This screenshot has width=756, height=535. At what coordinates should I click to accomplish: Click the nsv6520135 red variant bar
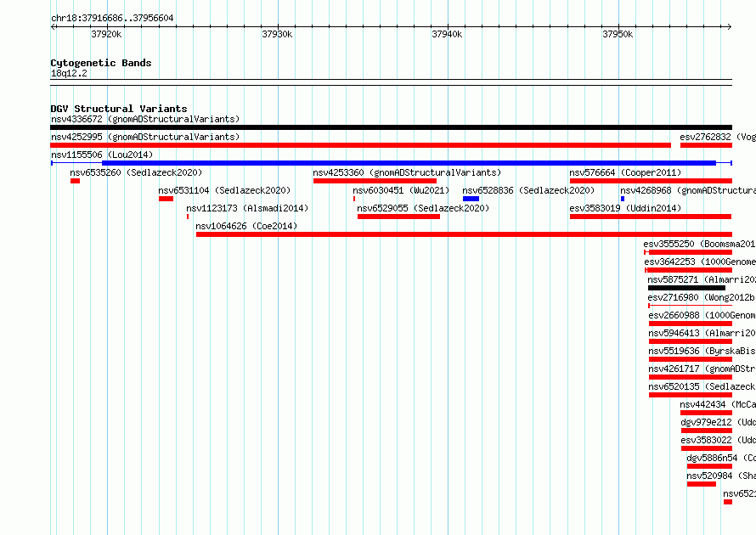[x=691, y=395]
